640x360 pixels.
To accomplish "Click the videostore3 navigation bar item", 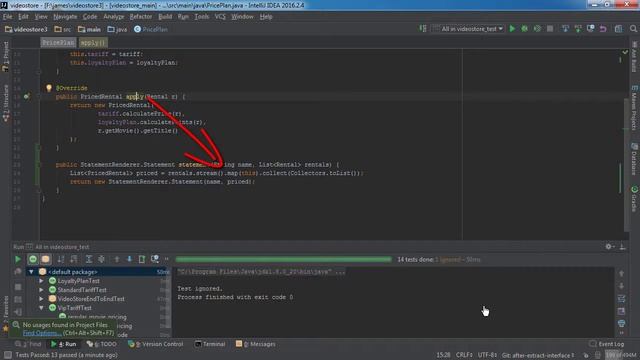I will (x=27, y=29).
